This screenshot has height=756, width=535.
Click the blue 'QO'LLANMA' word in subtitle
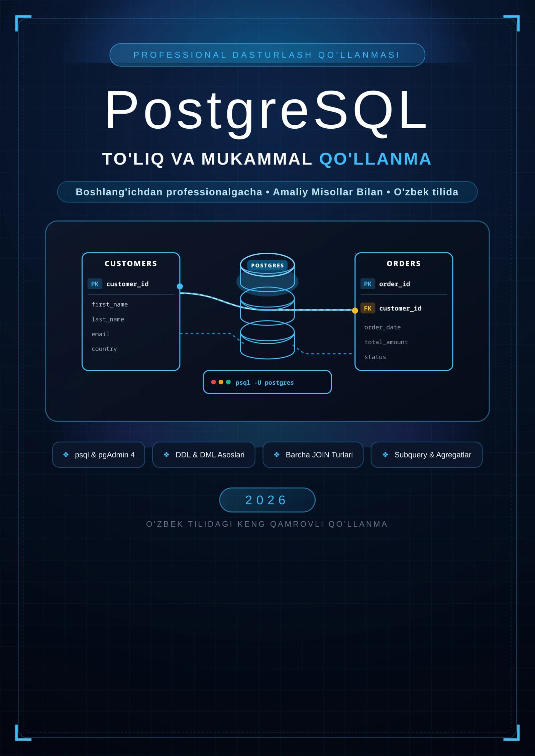pyautogui.click(x=375, y=159)
